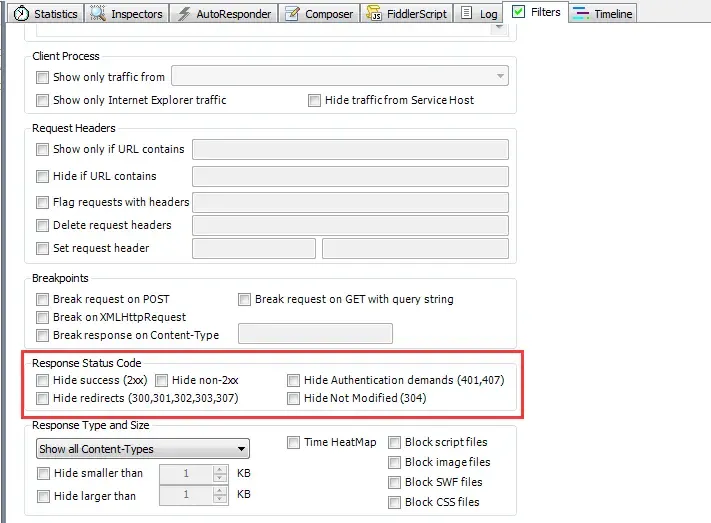Enable Hide success (2xx) checkbox
Viewport: 711px width, 523px height.
(x=42, y=381)
